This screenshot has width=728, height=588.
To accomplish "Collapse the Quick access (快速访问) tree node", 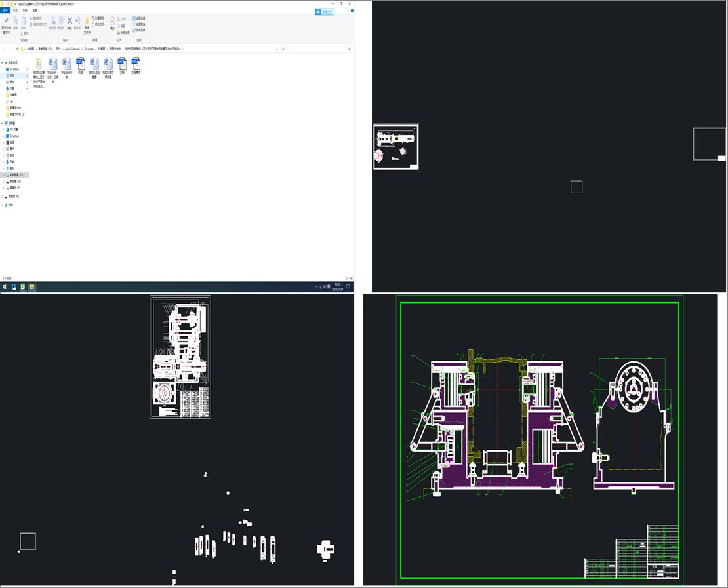I will [x=3, y=62].
